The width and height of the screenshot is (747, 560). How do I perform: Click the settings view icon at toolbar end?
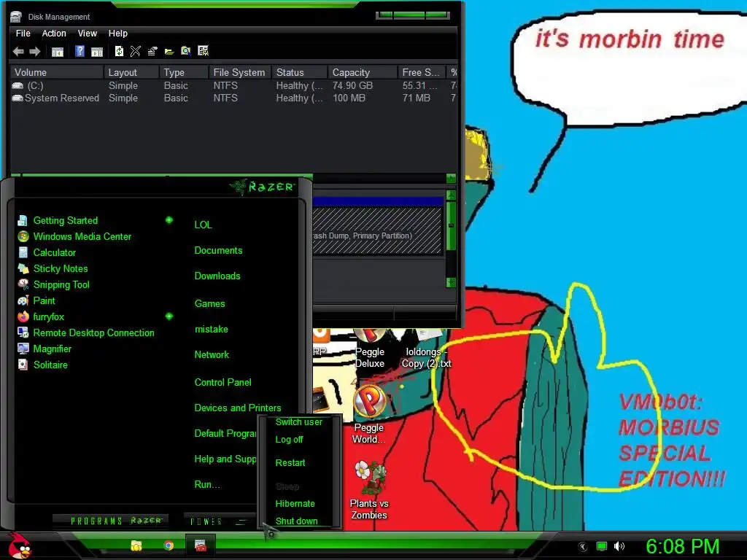(x=204, y=52)
